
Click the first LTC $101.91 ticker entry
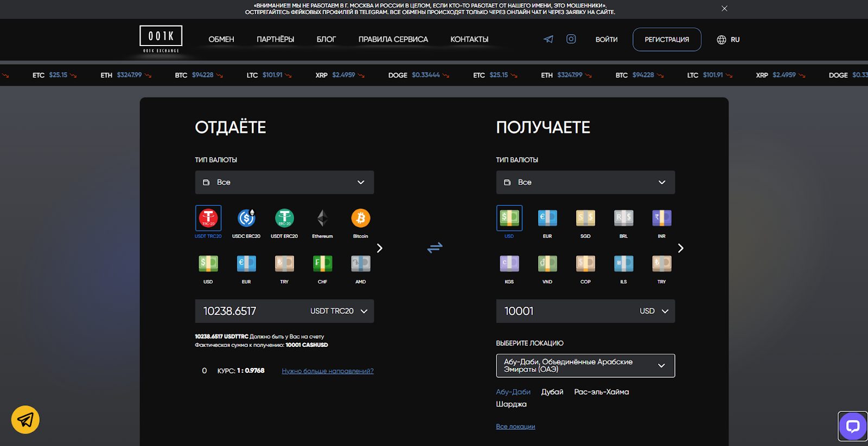pyautogui.click(x=269, y=75)
